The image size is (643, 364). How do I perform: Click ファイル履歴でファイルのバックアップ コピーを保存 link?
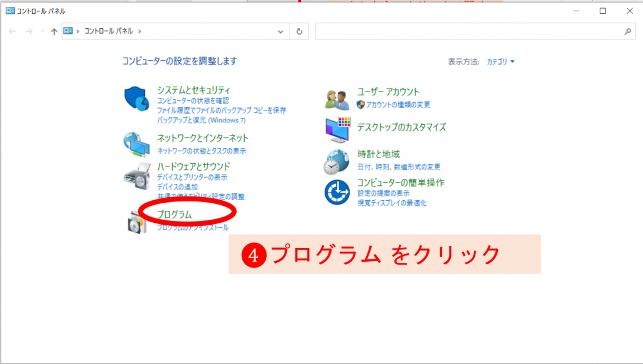[222, 110]
